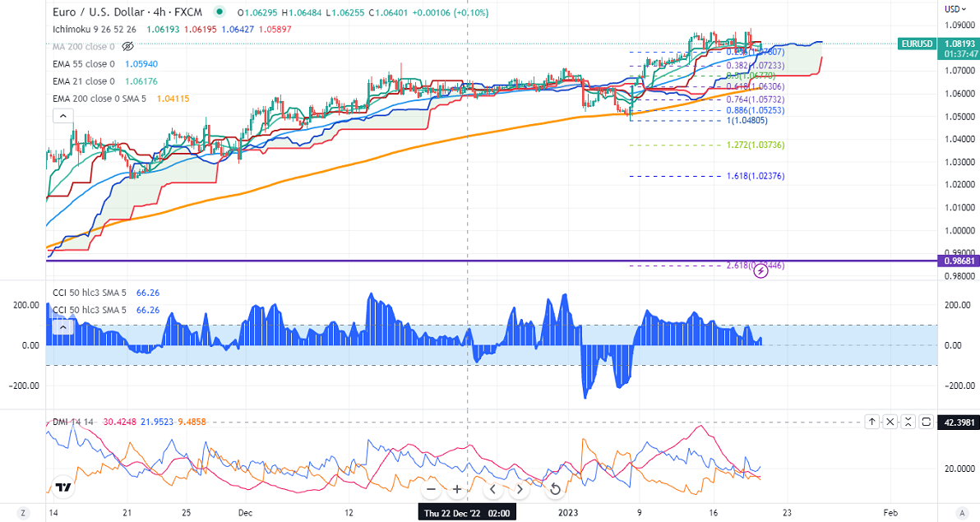Image resolution: width=980 pixels, height=522 pixels.
Task: Collapse the CCI pane legend
Action: point(62,328)
